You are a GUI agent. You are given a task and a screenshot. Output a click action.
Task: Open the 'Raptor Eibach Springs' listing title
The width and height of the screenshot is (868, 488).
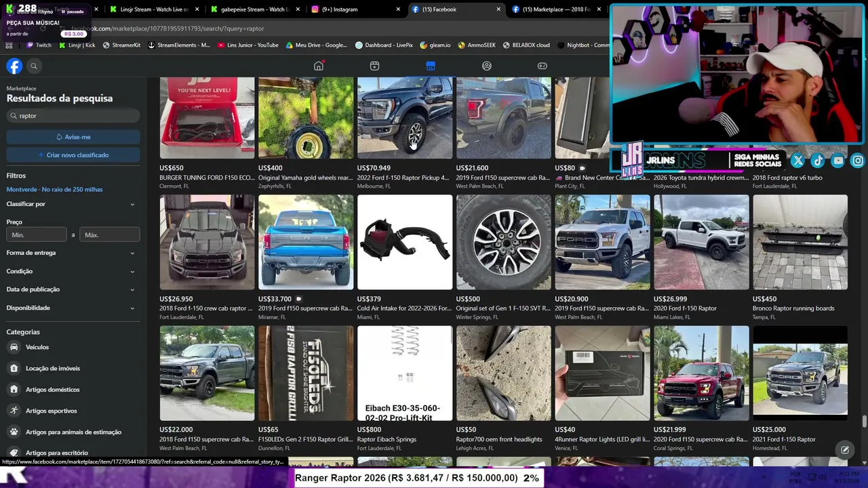click(387, 439)
